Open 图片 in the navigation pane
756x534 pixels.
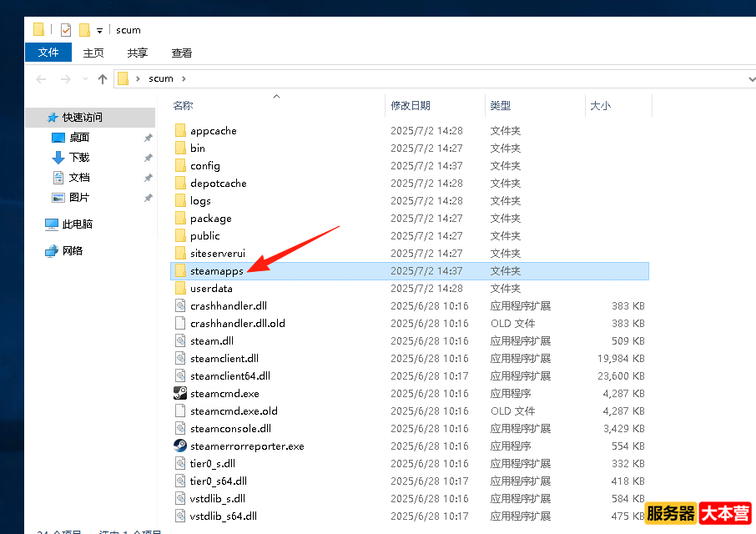[79, 198]
